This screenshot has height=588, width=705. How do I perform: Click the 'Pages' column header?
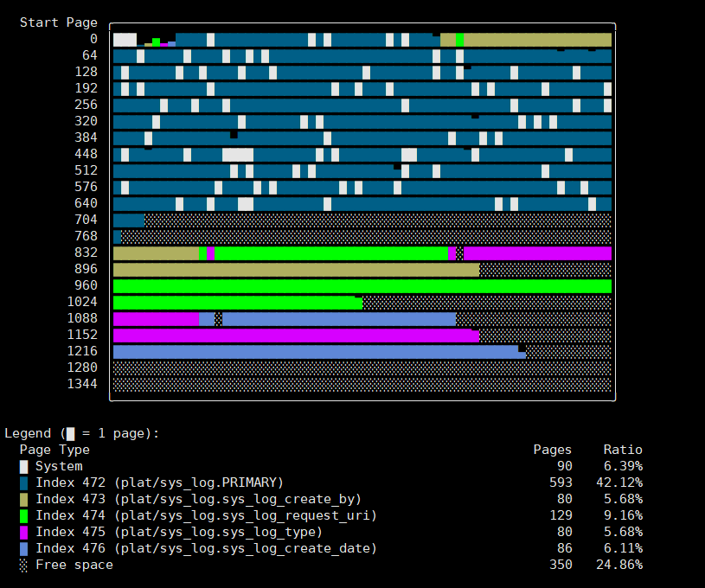552,450
